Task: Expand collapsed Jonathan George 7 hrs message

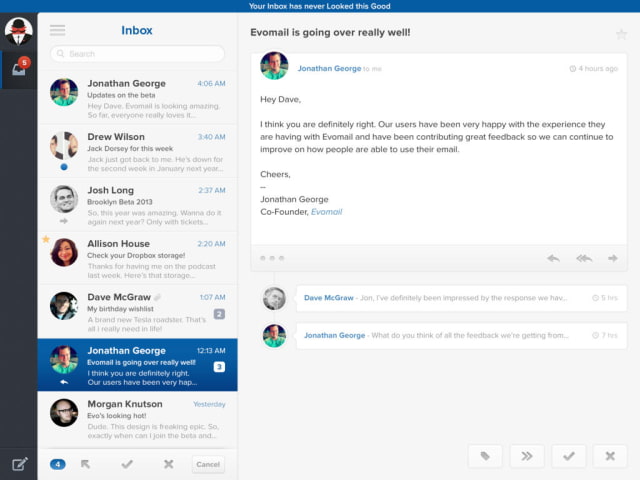Action: (x=460, y=336)
